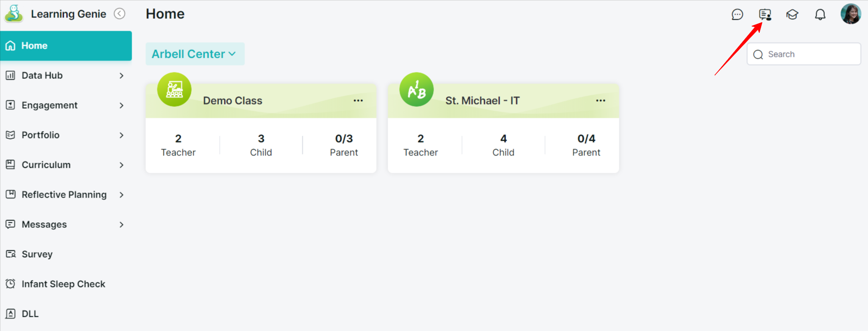Expand the Reflective Planning section
This screenshot has height=331, width=868.
point(66,194)
